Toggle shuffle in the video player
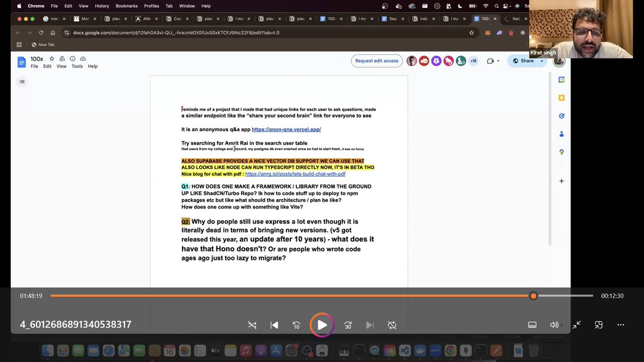 coord(252,325)
